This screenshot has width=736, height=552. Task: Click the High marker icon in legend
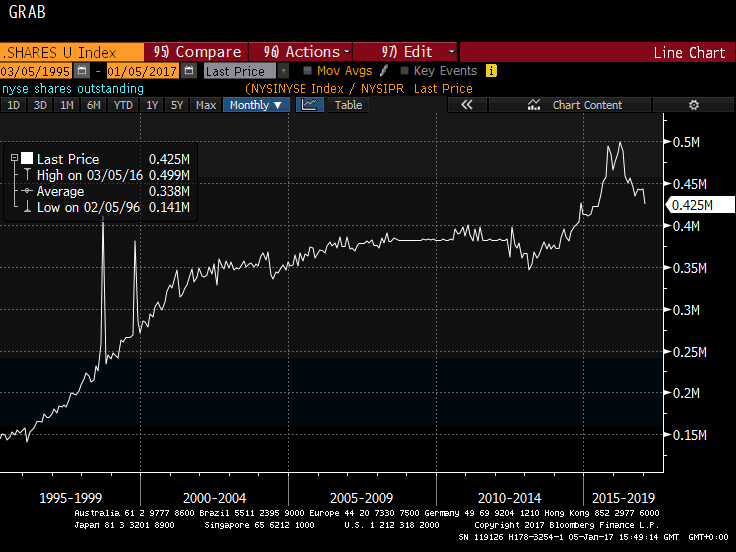point(27,175)
